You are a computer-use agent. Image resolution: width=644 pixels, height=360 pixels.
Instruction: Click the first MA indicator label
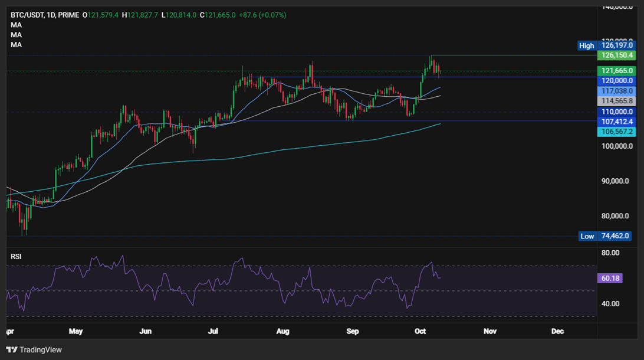click(16, 25)
